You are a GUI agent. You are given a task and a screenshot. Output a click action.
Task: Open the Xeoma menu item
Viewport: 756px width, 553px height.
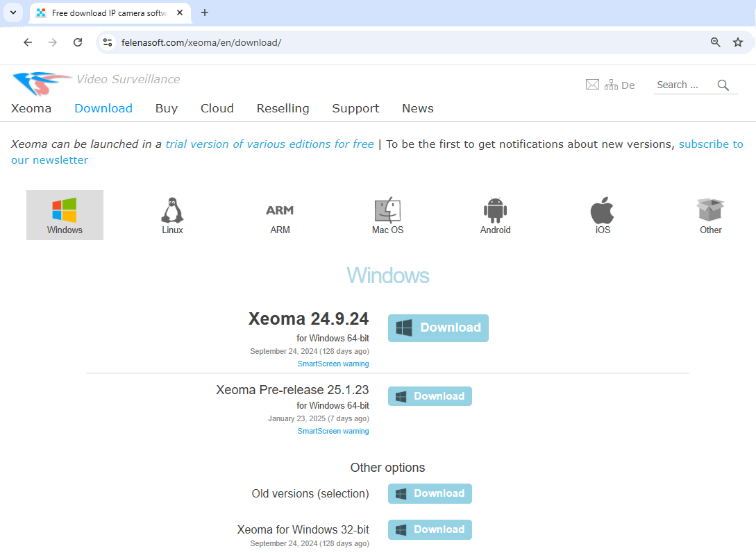(x=31, y=108)
